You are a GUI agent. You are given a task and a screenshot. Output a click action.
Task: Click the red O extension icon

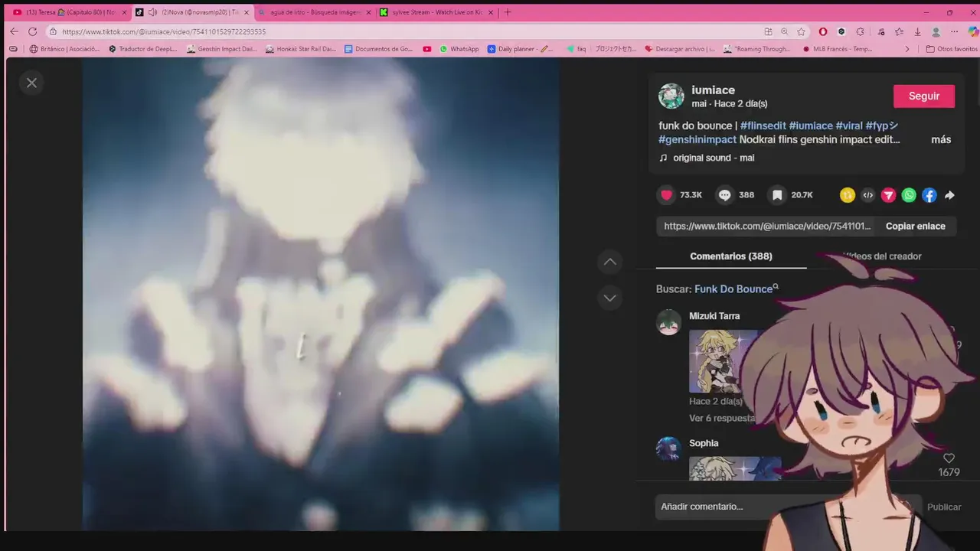point(823,31)
